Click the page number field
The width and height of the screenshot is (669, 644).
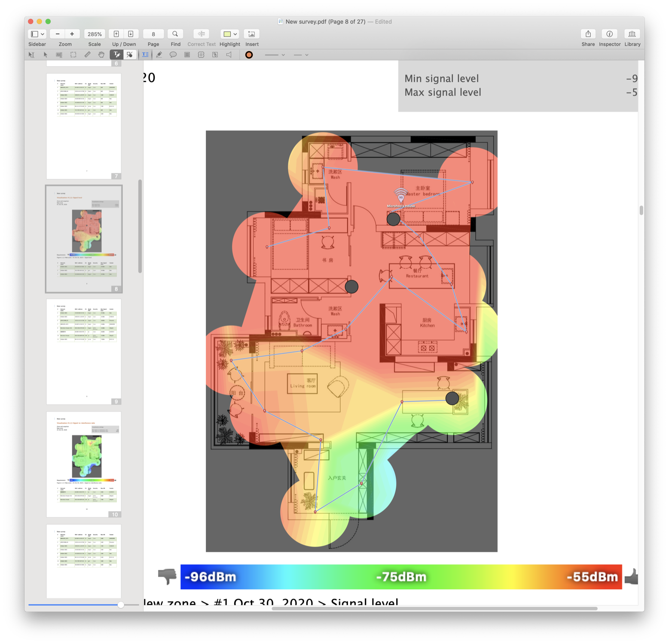[x=153, y=34]
